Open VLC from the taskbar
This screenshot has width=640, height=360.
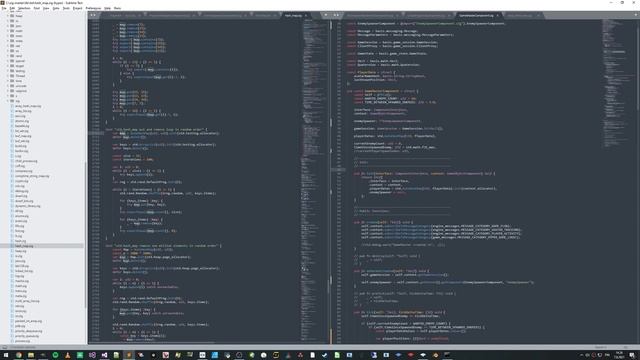click(67, 355)
